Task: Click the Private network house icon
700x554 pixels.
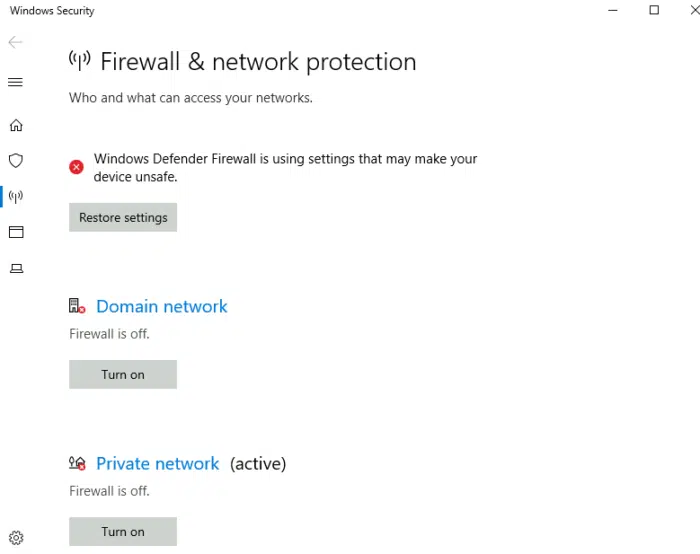Action: tap(77, 464)
